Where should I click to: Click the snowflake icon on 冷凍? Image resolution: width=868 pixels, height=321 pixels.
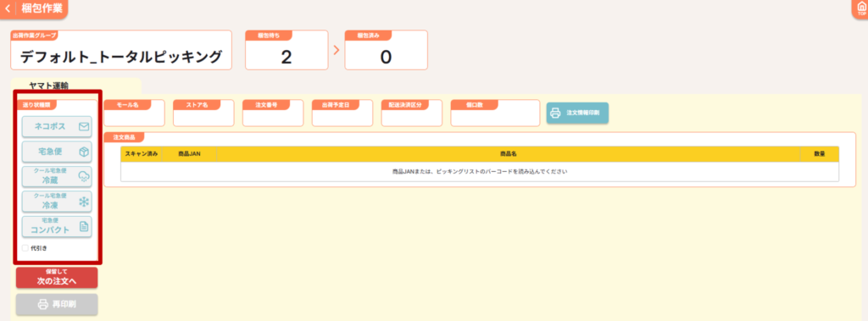pos(84,202)
